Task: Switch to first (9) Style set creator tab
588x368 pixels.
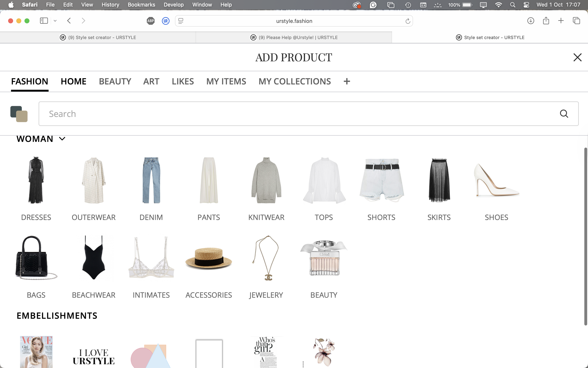Action: tap(98, 37)
